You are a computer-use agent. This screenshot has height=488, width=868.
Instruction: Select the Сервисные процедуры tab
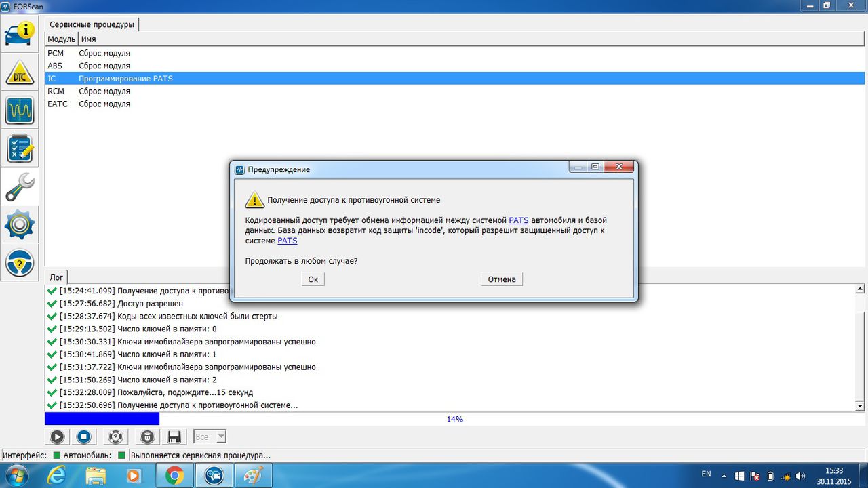tap(92, 24)
